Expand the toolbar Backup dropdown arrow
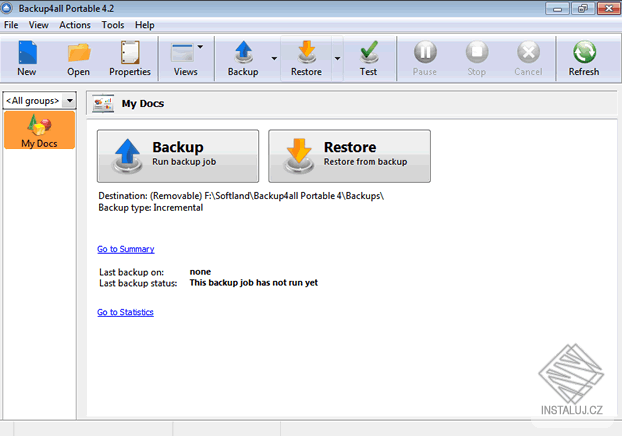The width and height of the screenshot is (622, 437). (x=274, y=58)
